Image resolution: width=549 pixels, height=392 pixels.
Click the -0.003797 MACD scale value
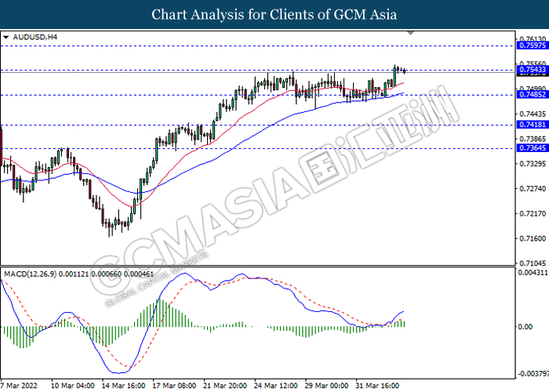[533, 374]
